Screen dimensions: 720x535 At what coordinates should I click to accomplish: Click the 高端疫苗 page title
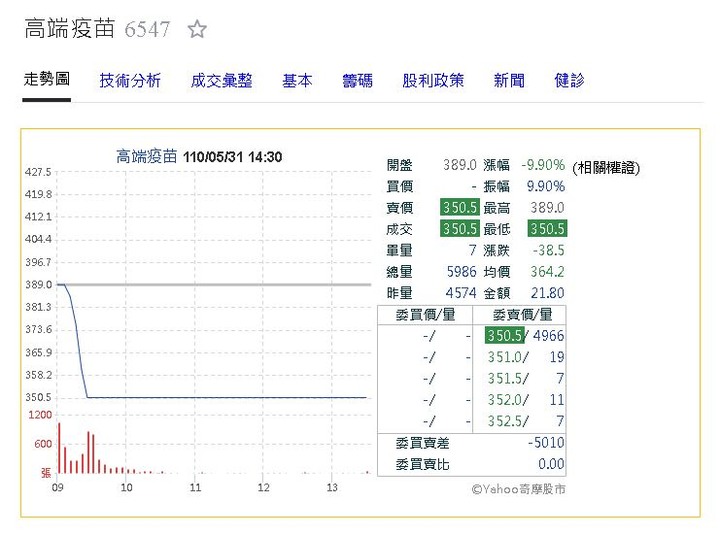coord(69,28)
